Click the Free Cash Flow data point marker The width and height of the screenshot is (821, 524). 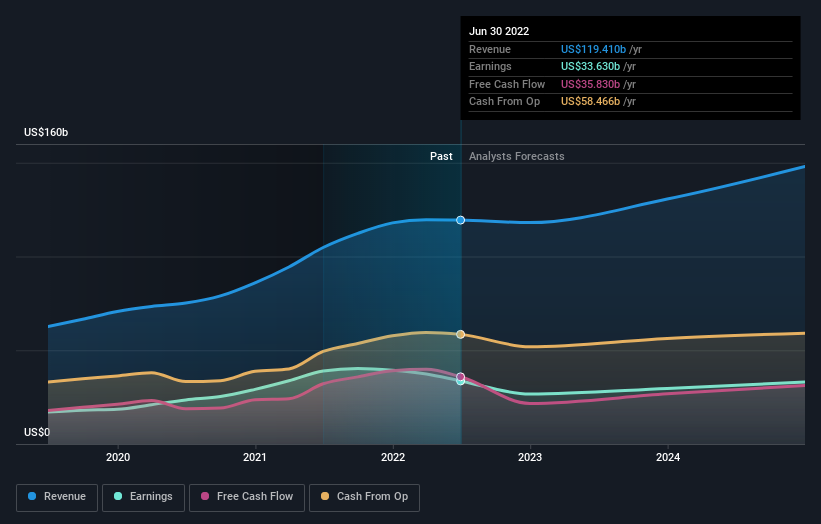click(x=460, y=377)
